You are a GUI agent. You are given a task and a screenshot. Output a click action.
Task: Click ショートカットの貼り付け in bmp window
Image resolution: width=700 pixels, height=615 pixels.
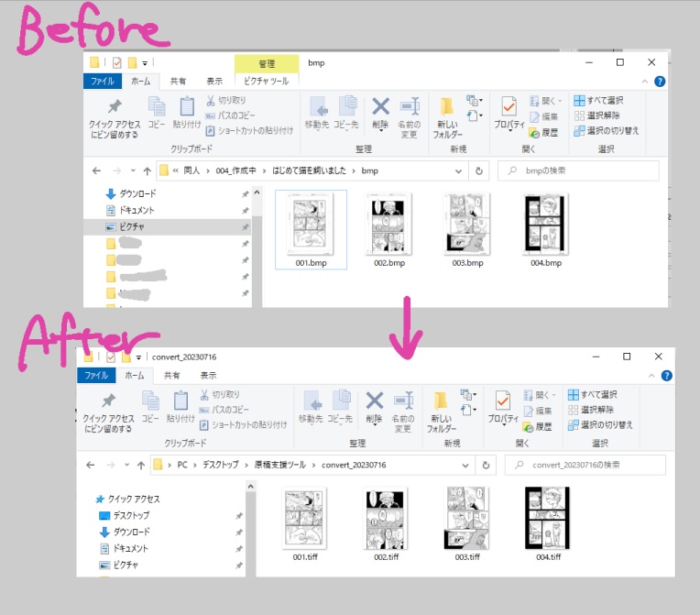(249, 130)
